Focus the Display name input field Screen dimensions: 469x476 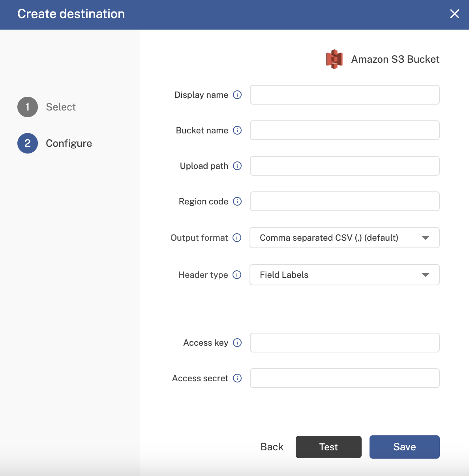[x=344, y=95]
